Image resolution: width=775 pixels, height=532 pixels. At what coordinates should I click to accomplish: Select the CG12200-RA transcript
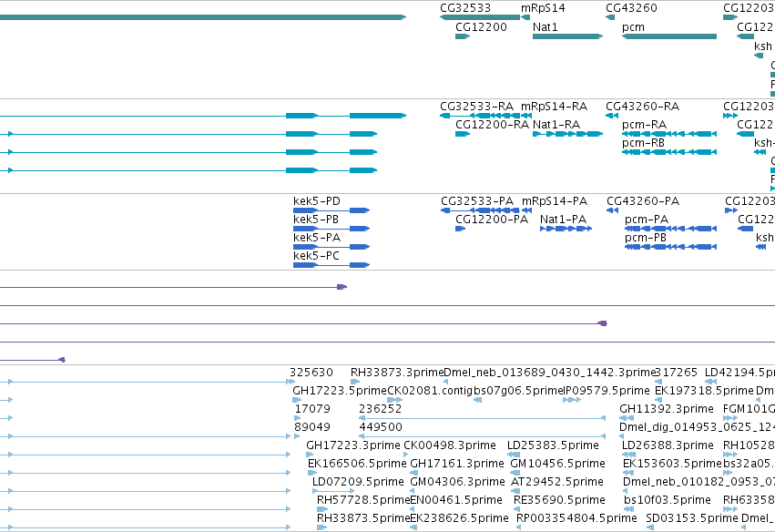click(462, 134)
